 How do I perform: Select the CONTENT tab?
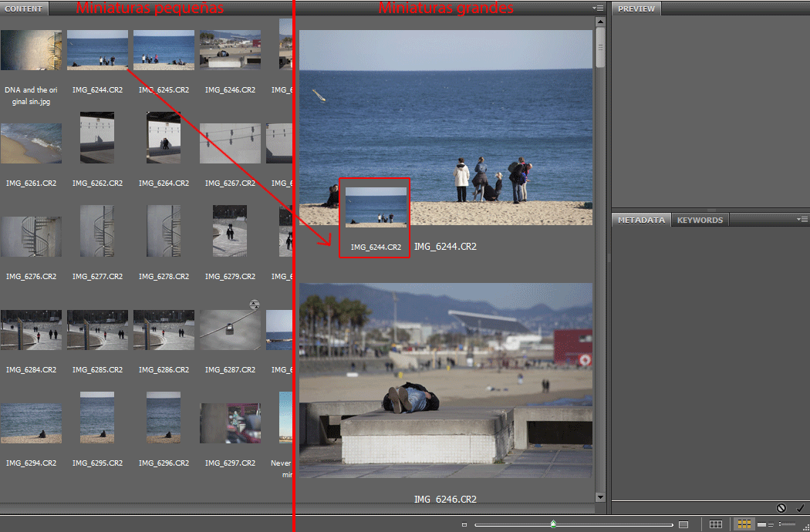click(24, 8)
